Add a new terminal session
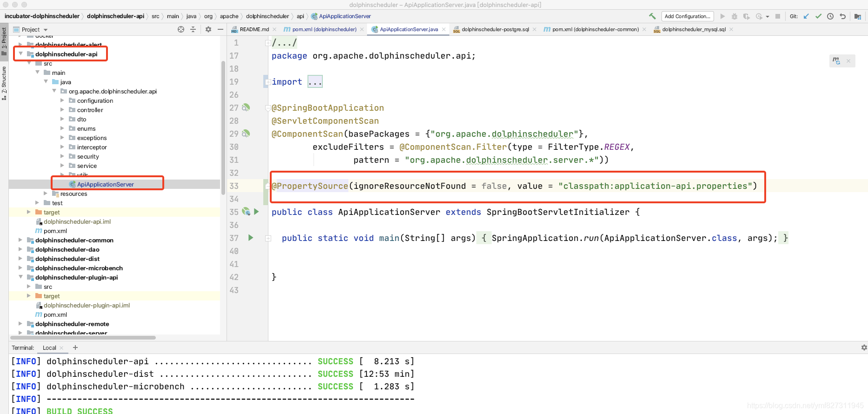 tap(75, 347)
